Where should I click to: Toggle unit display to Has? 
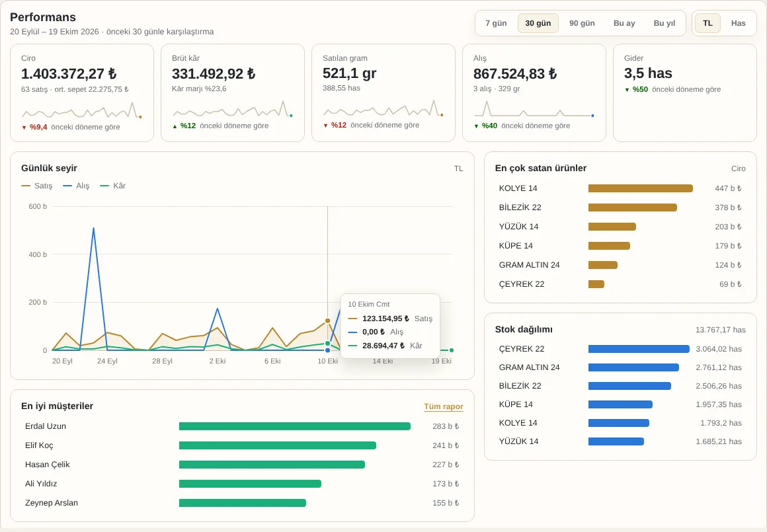point(738,23)
